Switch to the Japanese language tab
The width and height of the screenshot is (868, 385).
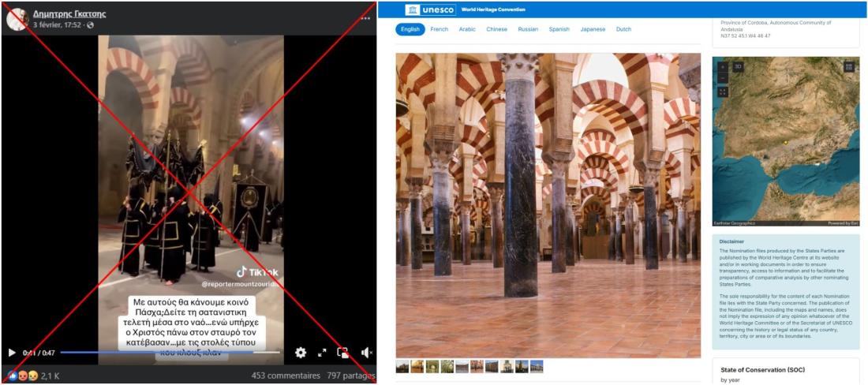(x=593, y=29)
